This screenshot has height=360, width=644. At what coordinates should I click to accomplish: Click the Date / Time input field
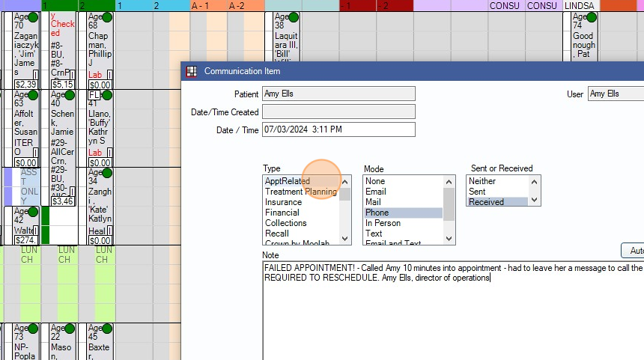pyautogui.click(x=338, y=129)
